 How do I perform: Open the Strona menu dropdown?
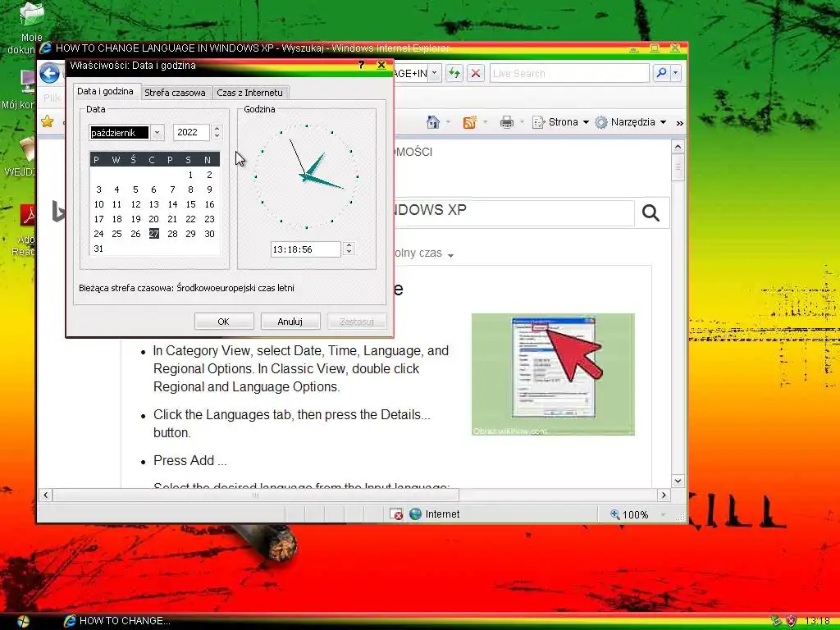[561, 122]
